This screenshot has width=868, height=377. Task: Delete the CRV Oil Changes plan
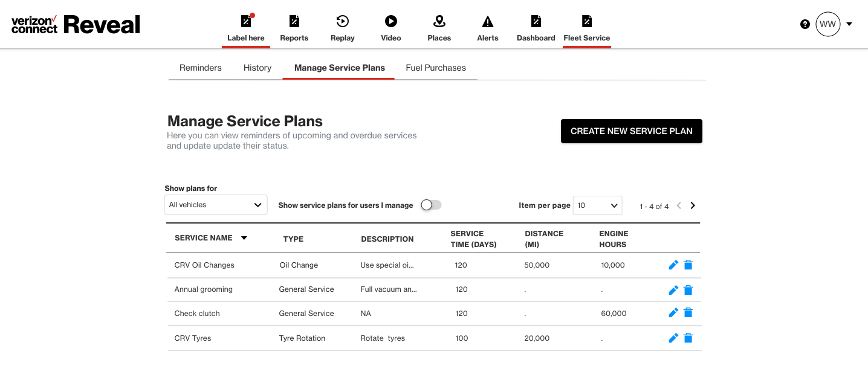[688, 265]
